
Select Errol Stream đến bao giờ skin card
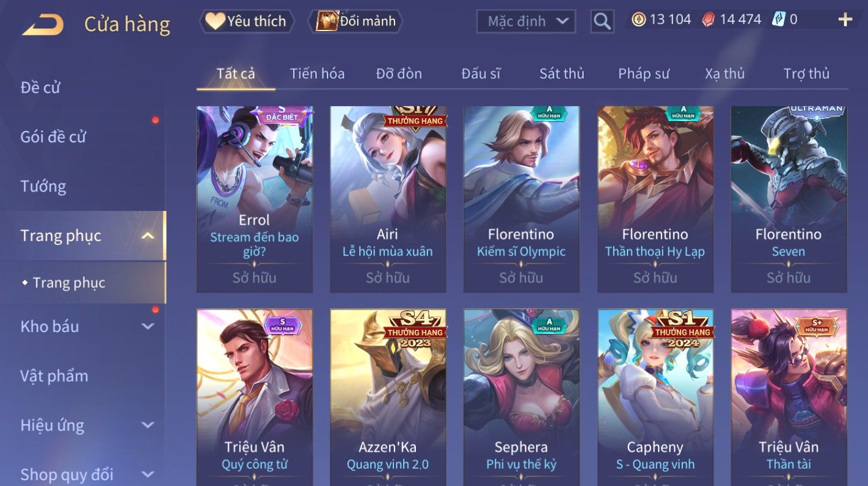(x=254, y=199)
